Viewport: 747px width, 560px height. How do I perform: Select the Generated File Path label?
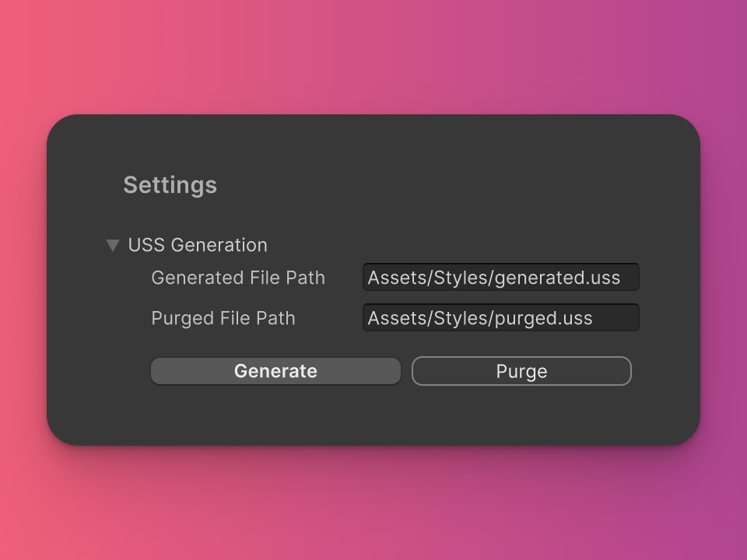(238, 278)
